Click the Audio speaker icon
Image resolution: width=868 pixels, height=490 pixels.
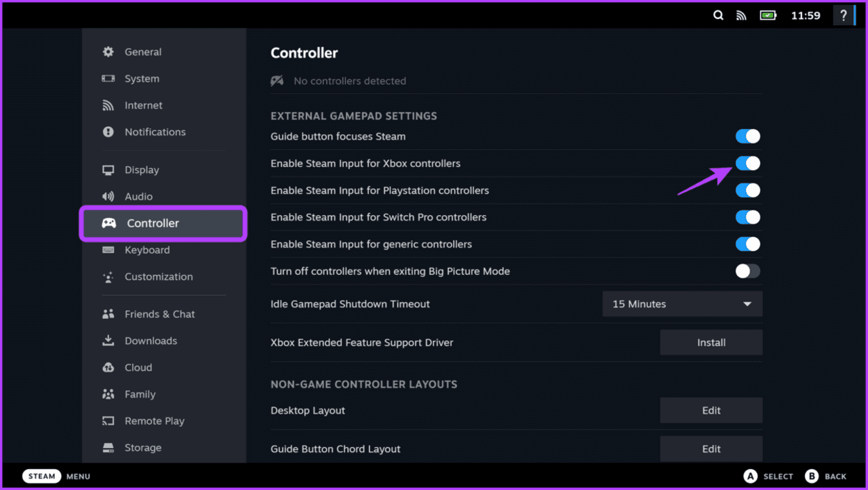coord(108,196)
